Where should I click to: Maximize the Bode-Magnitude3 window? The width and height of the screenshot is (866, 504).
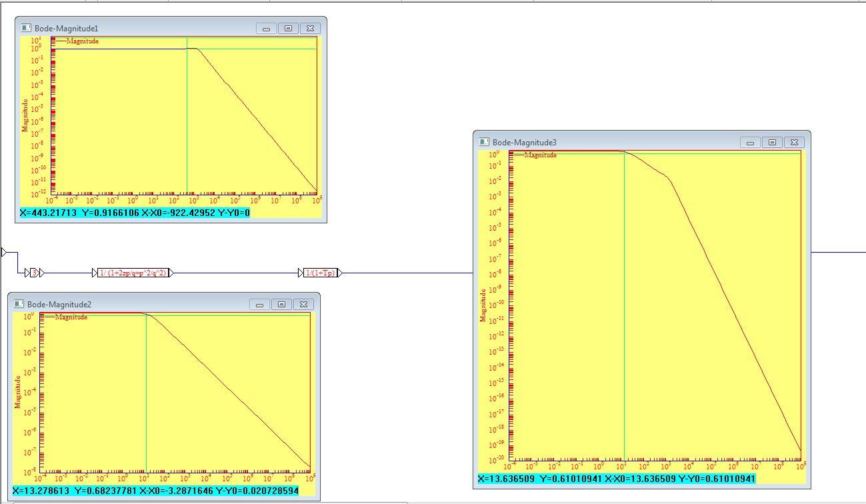pyautogui.click(x=772, y=142)
